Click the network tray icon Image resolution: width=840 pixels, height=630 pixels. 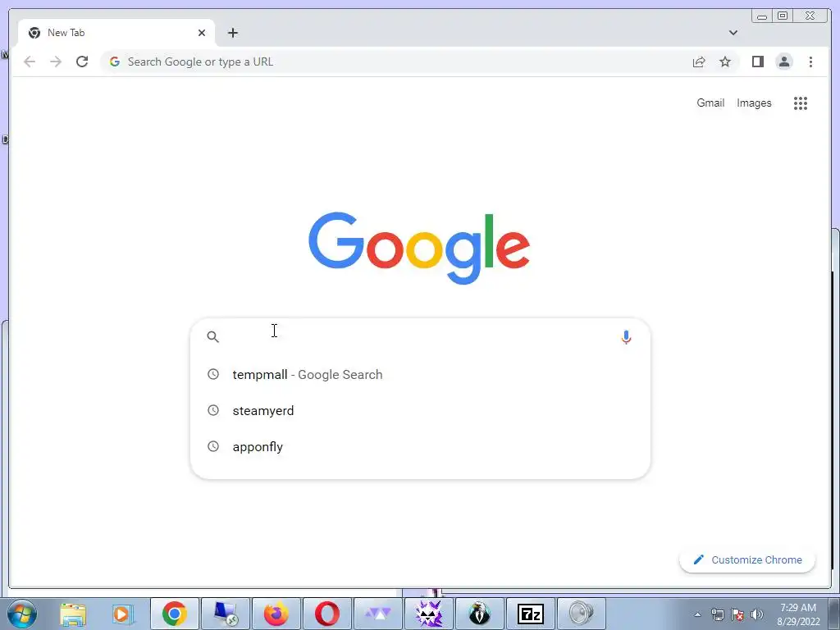click(717, 614)
